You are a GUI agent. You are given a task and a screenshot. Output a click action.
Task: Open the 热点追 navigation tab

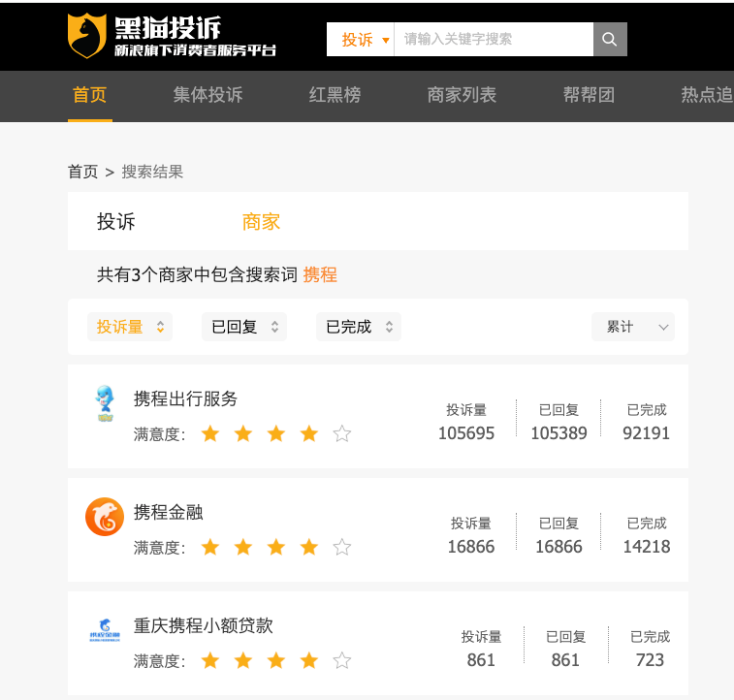(707, 95)
